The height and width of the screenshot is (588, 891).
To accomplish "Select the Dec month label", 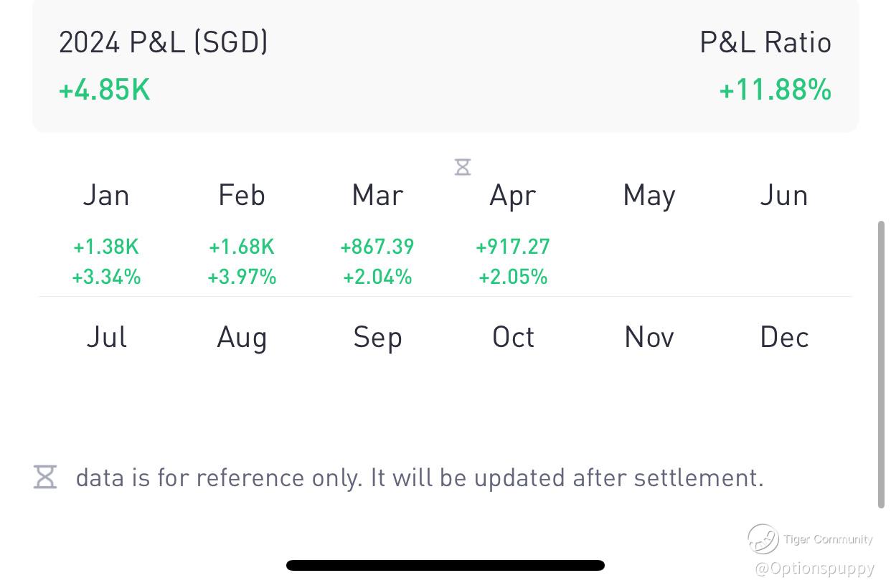I will pos(784,337).
